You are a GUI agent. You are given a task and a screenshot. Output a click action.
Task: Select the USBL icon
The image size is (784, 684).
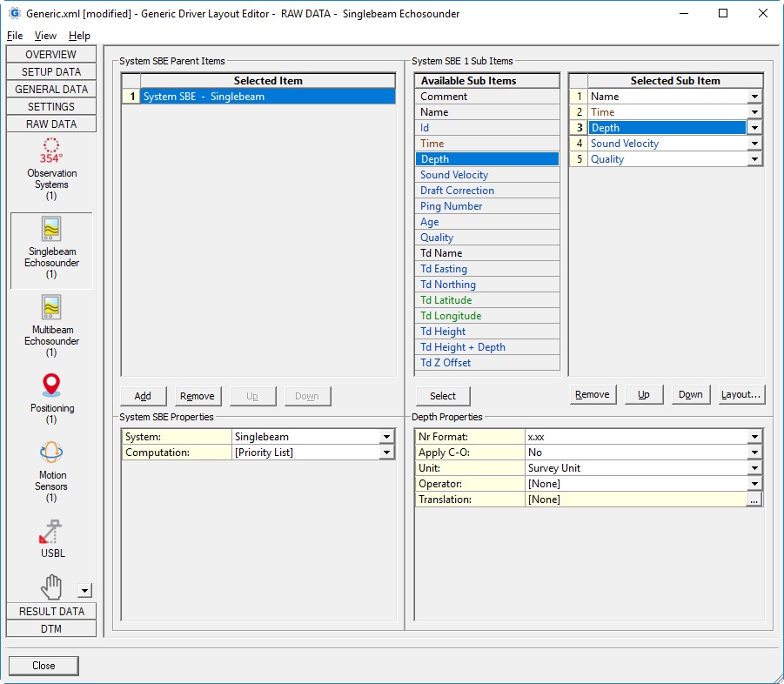(51, 531)
